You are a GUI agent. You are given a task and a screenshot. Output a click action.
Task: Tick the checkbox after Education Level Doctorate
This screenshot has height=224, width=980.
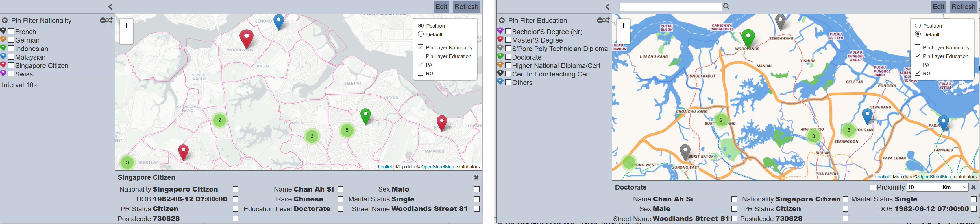tap(341, 209)
